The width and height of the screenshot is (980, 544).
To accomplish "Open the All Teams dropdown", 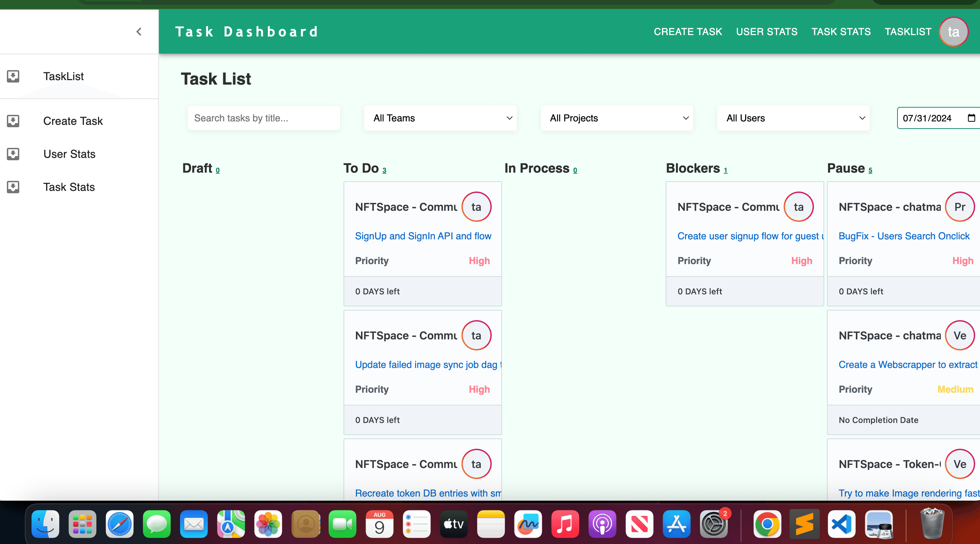I will (x=440, y=118).
